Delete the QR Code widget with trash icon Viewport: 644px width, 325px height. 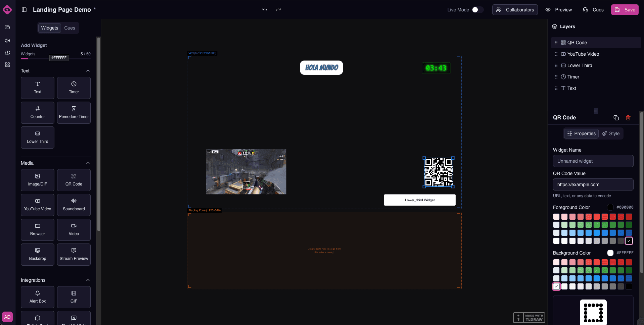[x=628, y=118]
